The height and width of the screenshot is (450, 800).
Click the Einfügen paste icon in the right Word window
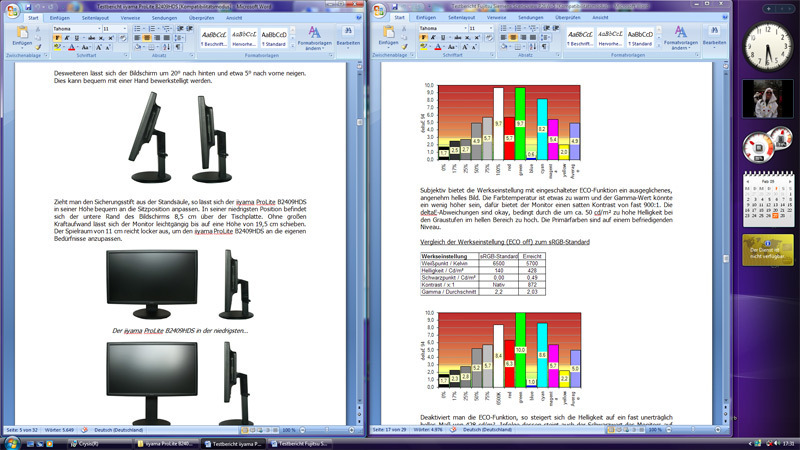pyautogui.click(x=388, y=32)
